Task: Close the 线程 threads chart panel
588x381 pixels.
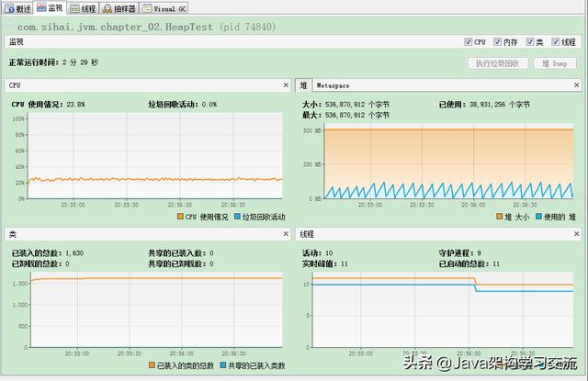Action: [576, 234]
